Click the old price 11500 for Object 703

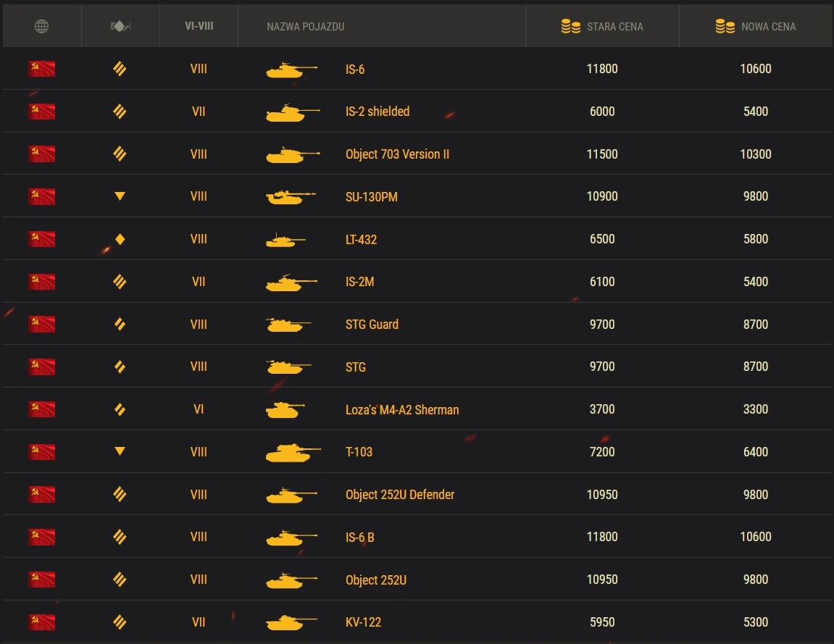click(x=602, y=154)
